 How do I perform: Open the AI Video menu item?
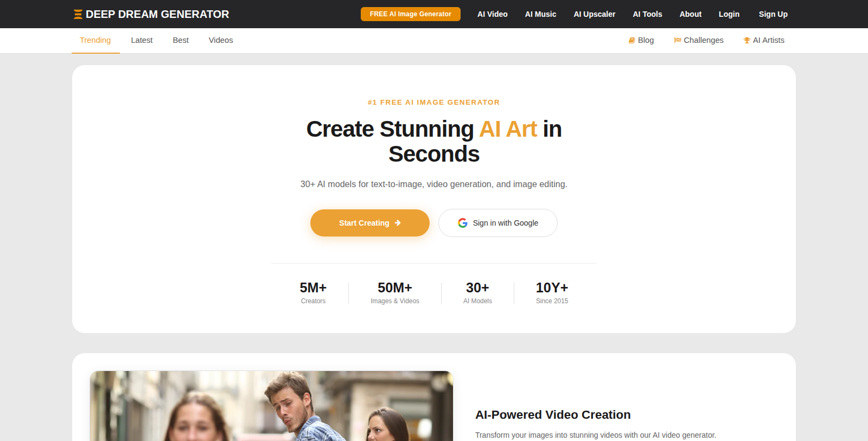click(x=493, y=14)
